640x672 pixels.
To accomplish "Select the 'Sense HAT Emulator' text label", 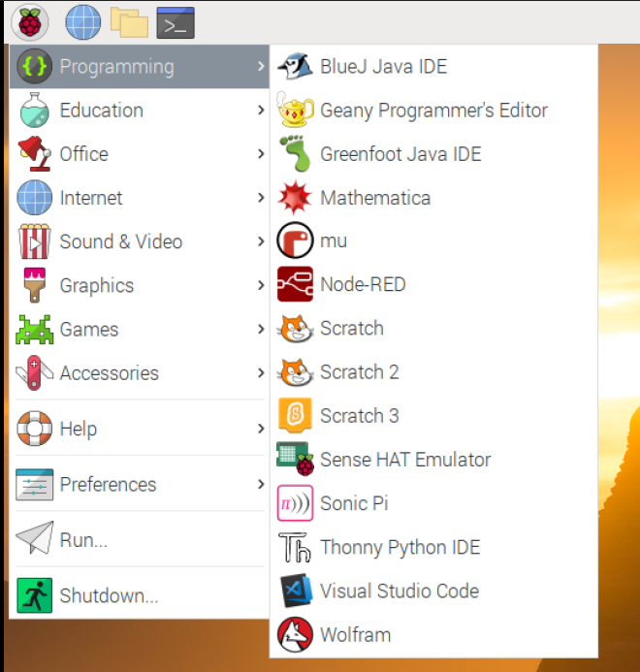I will 405,460.
